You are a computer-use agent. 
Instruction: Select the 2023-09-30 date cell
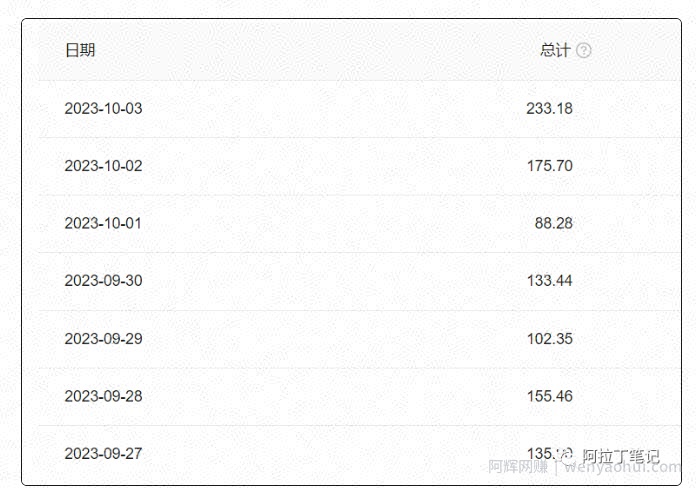103,280
